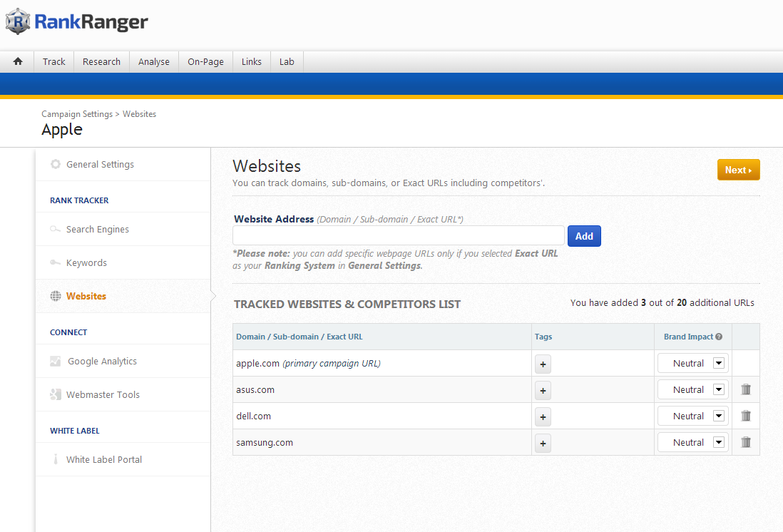The width and height of the screenshot is (783, 532).
Task: Click the orange Next button
Action: coord(738,170)
